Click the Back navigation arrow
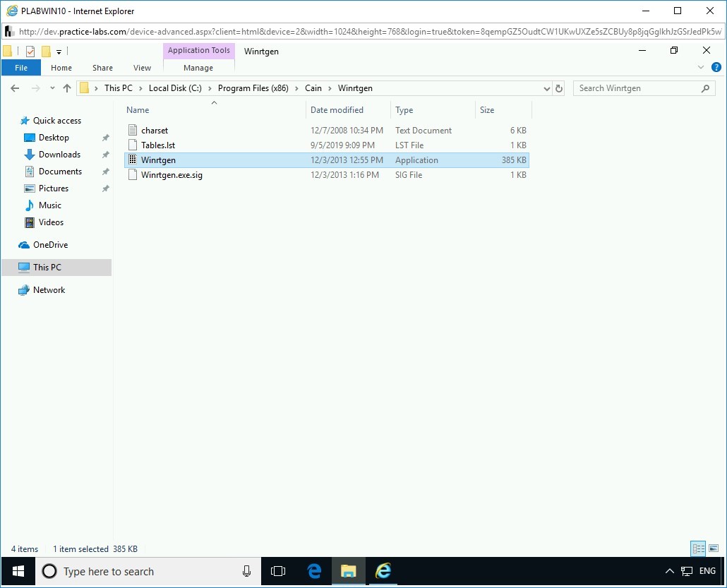 pos(15,88)
